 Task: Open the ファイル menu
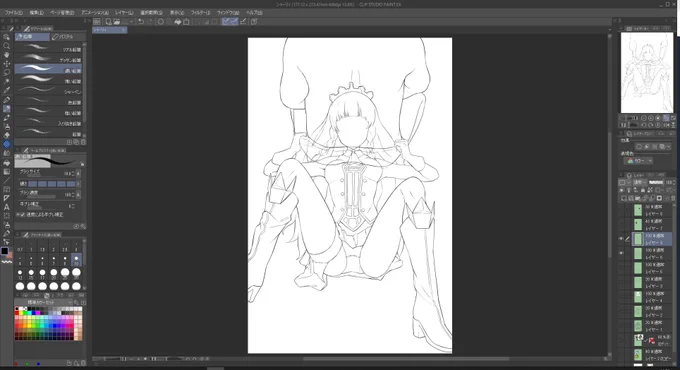coord(14,13)
